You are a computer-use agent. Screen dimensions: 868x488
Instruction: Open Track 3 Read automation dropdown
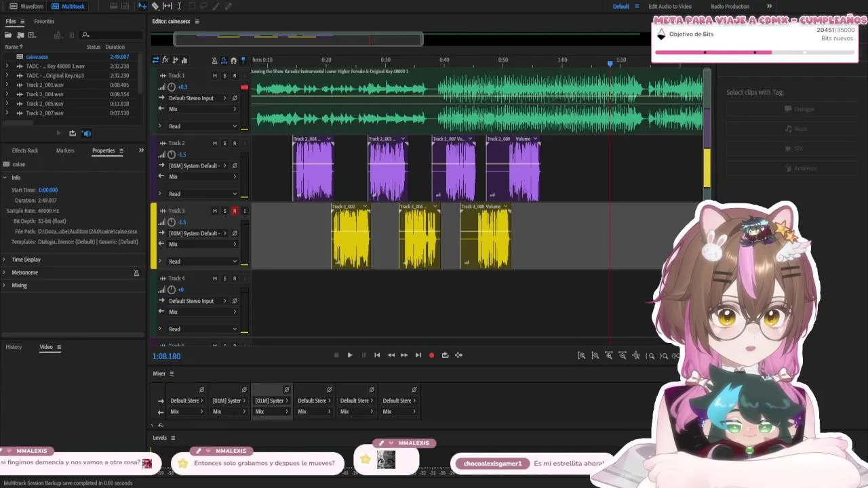pos(202,261)
